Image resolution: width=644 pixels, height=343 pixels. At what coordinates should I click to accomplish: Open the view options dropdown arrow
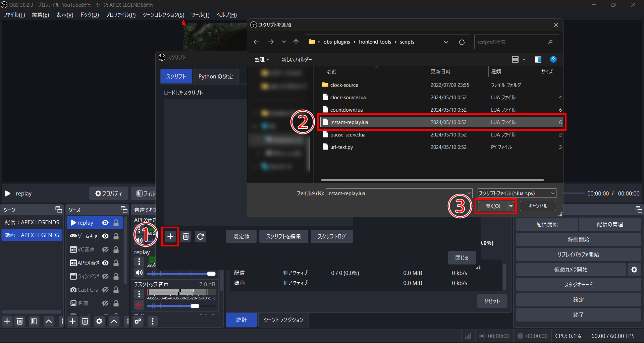pos(524,59)
